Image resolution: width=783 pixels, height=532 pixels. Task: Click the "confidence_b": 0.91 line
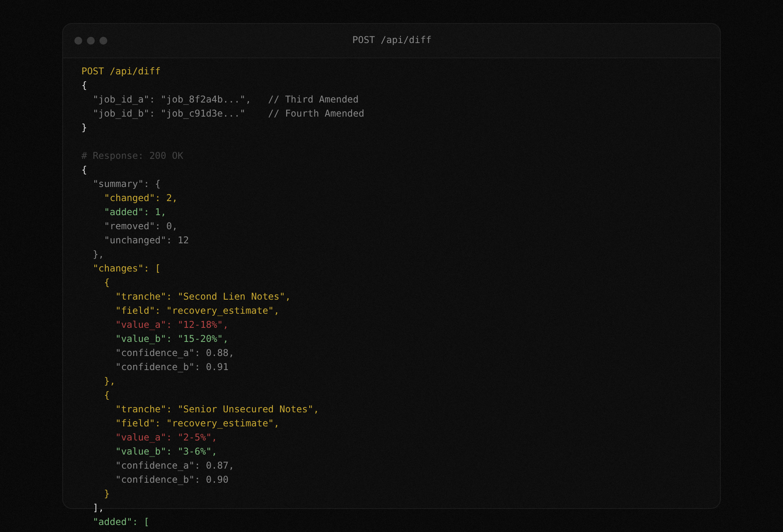[x=172, y=367]
